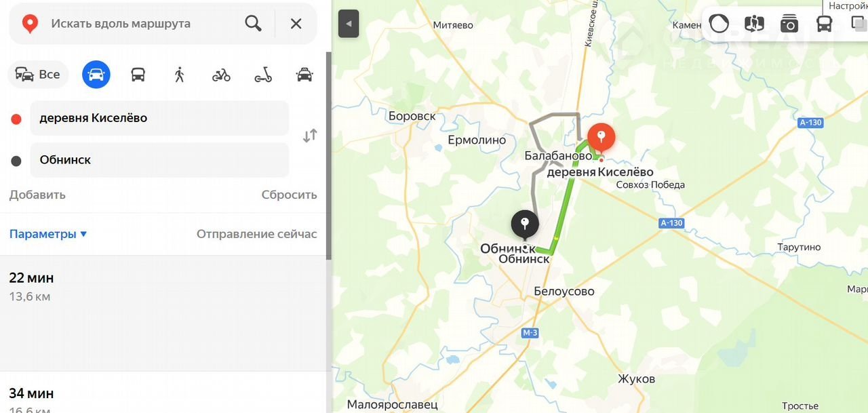This screenshot has width=868, height=413.
Task: Pick the scooter route icon
Action: 263,75
